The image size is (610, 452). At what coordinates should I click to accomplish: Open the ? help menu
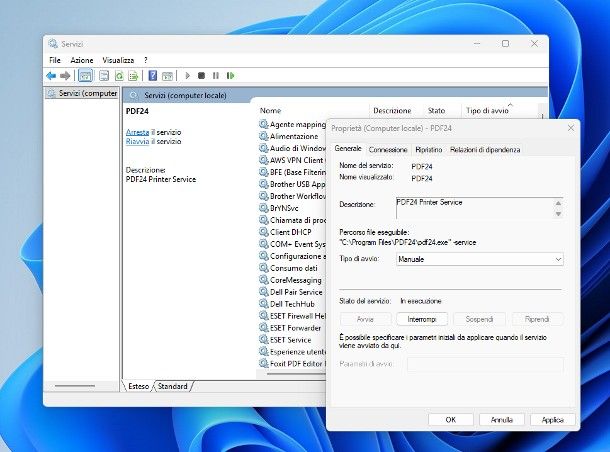[145, 60]
